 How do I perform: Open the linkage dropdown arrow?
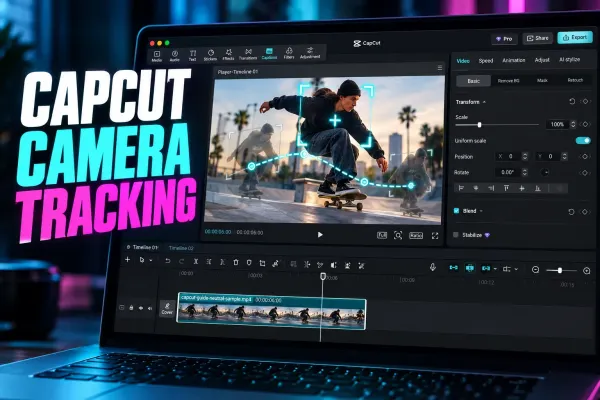pyautogui.click(x=495, y=269)
